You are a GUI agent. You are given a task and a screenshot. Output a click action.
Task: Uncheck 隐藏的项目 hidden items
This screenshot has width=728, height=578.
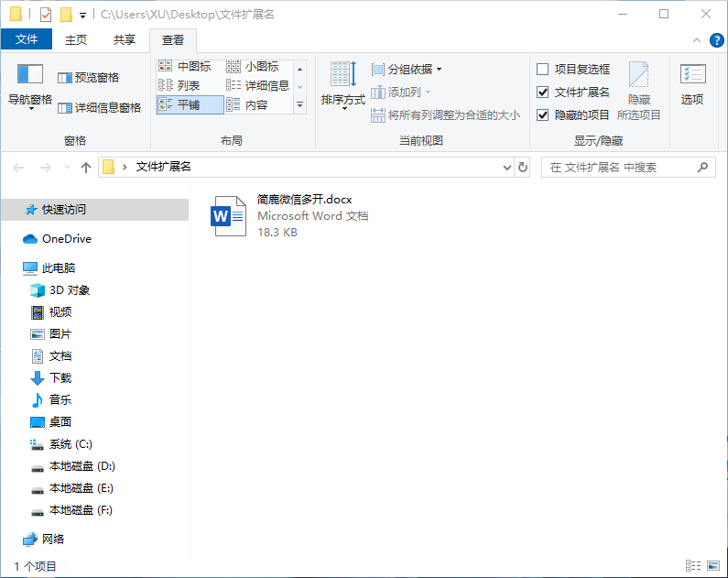click(x=573, y=115)
